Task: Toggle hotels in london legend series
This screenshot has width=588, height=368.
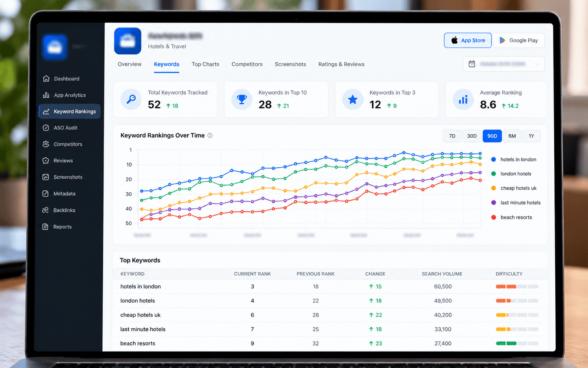Action: click(x=513, y=160)
